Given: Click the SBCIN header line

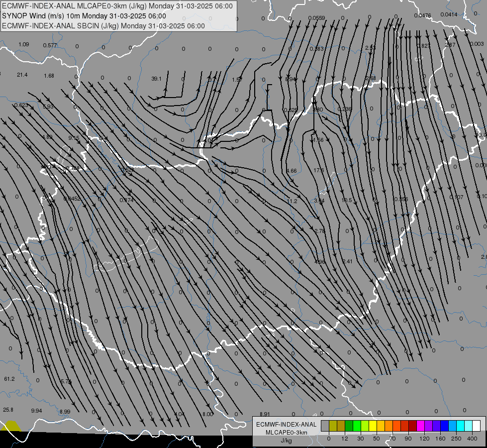Looking at the screenshot, I should [x=103, y=26].
